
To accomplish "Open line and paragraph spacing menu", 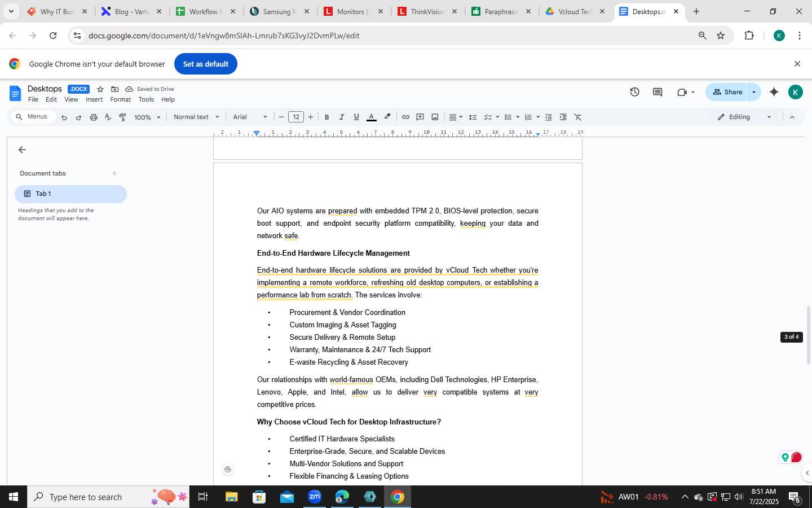I will point(473,117).
